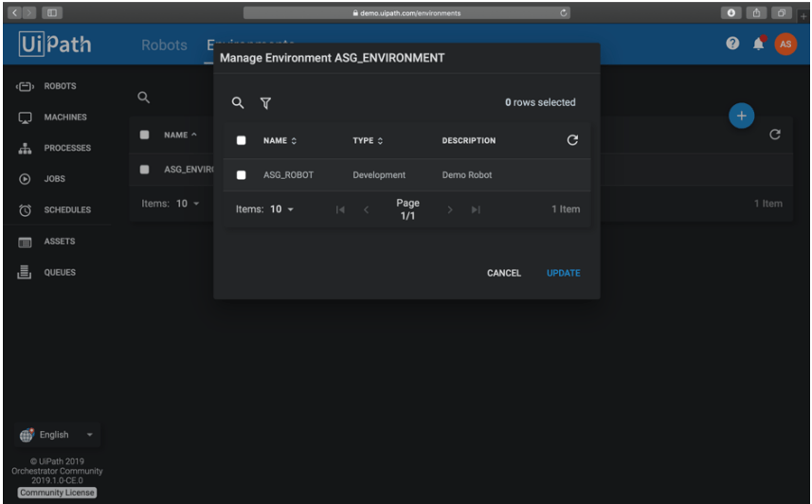The height and width of the screenshot is (504, 812).
Task: Click the UPDATE button
Action: (563, 273)
